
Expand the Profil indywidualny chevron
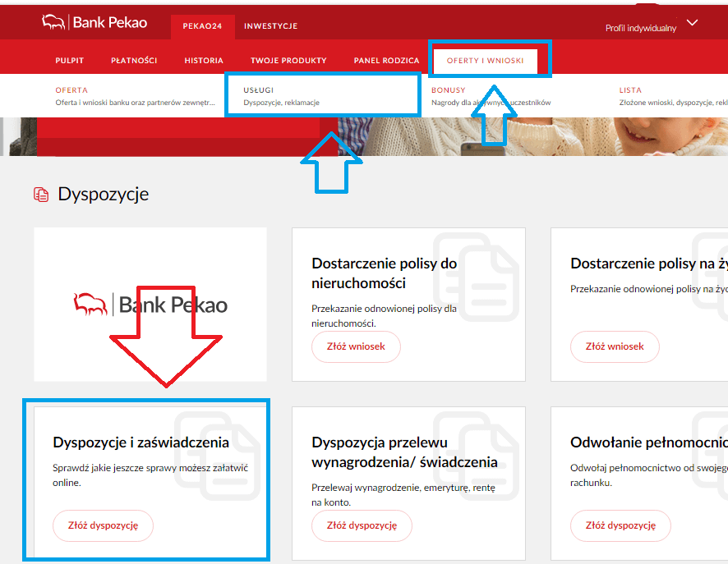point(692,23)
